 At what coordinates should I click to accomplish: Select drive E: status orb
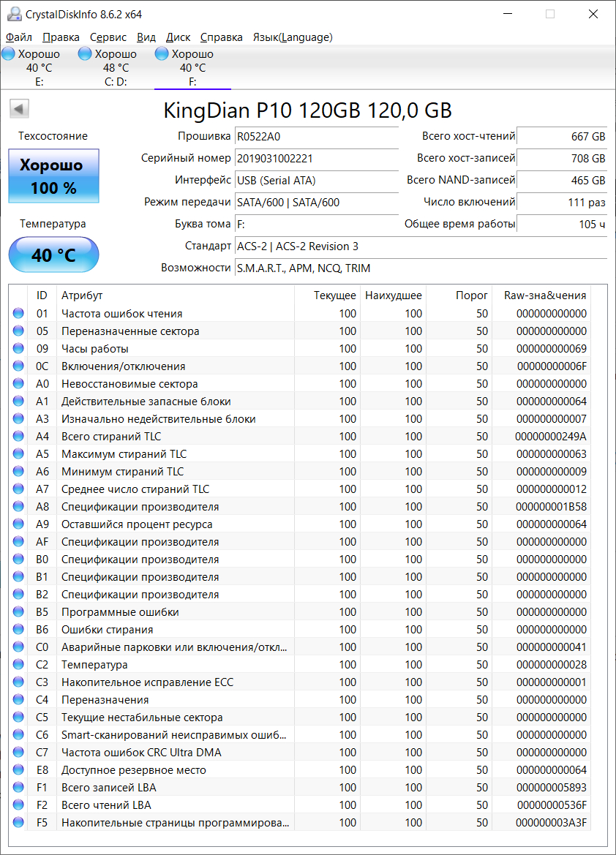coord(9,54)
